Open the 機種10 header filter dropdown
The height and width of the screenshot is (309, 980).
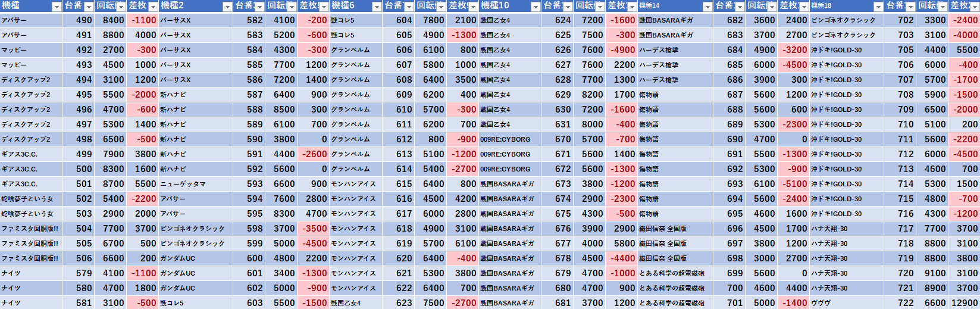pos(536,7)
